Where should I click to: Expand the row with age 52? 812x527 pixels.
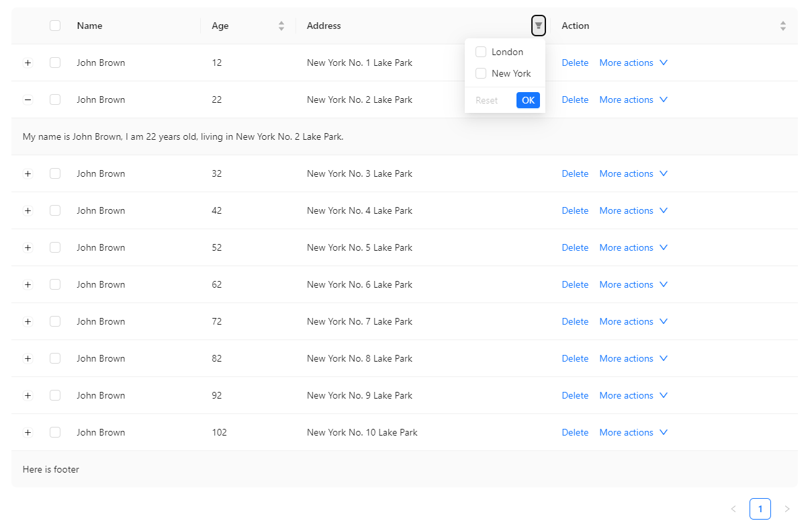[28, 247]
